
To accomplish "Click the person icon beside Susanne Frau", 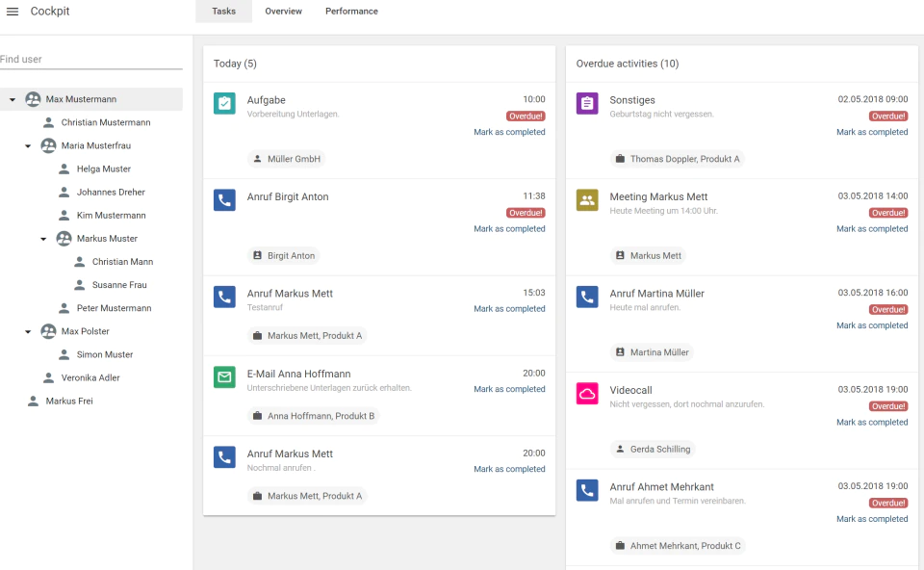I will 80,285.
